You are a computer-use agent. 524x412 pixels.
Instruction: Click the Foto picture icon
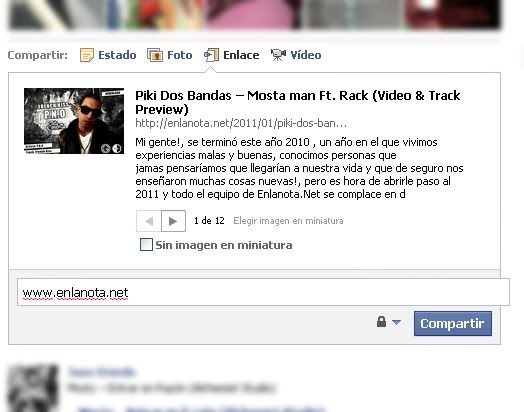point(155,55)
